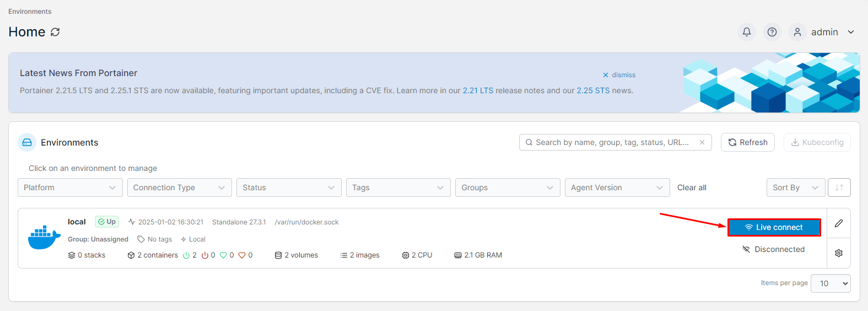Viewport: 868px width, 311px height.
Task: Click the /var/run/docker.sock path
Action: point(307,222)
